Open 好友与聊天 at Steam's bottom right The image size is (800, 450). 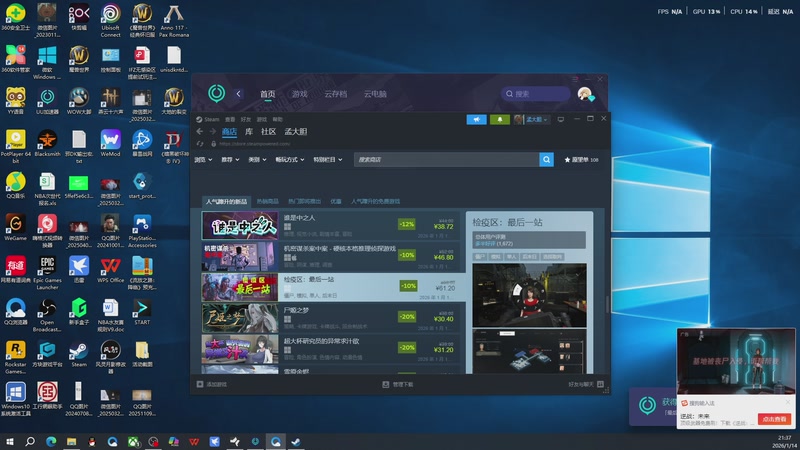click(586, 384)
